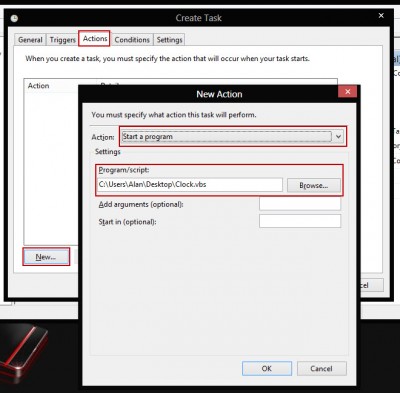Click the Action column header
Screen dimensions: 400x393
tap(38, 86)
